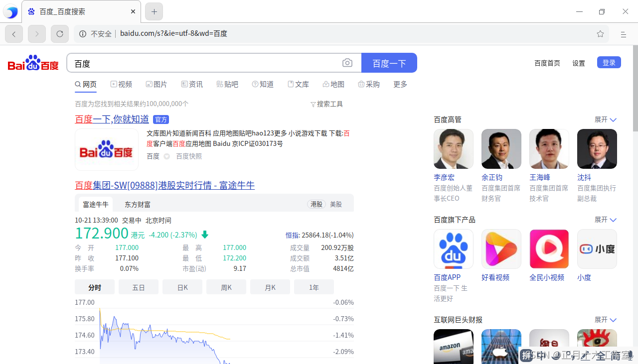Click 沈抖's portrait photo

(597, 149)
